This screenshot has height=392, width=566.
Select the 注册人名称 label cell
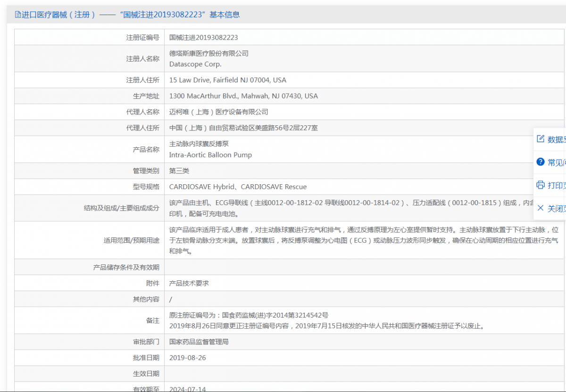tap(89, 58)
